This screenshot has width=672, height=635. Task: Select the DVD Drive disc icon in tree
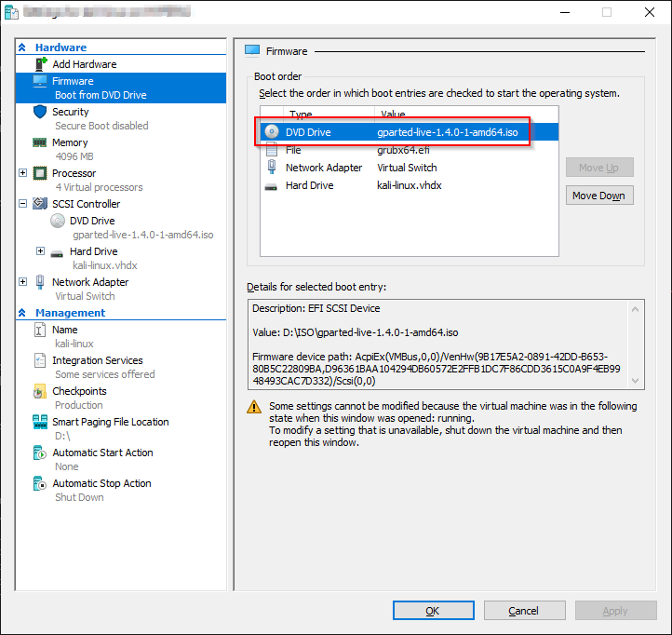click(x=58, y=221)
